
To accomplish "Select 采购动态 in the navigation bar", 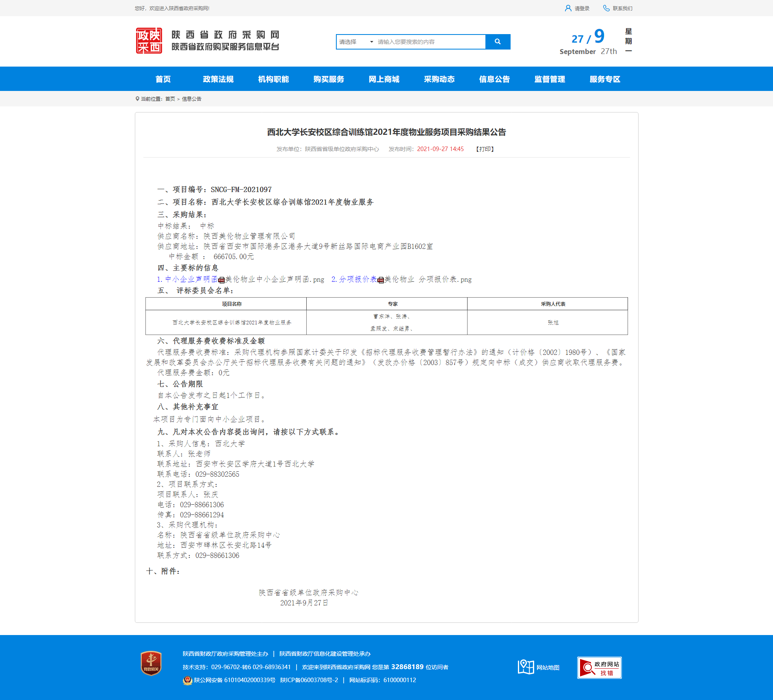I will pyautogui.click(x=439, y=79).
